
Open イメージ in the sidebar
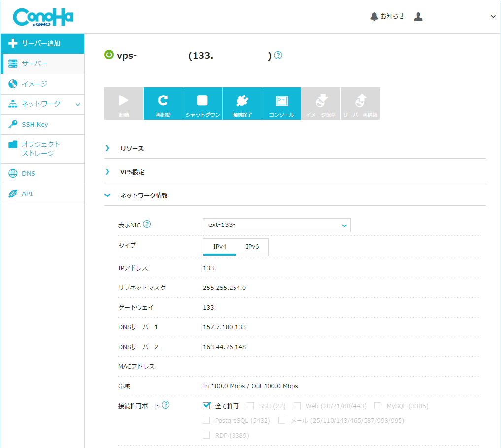pyautogui.click(x=34, y=84)
